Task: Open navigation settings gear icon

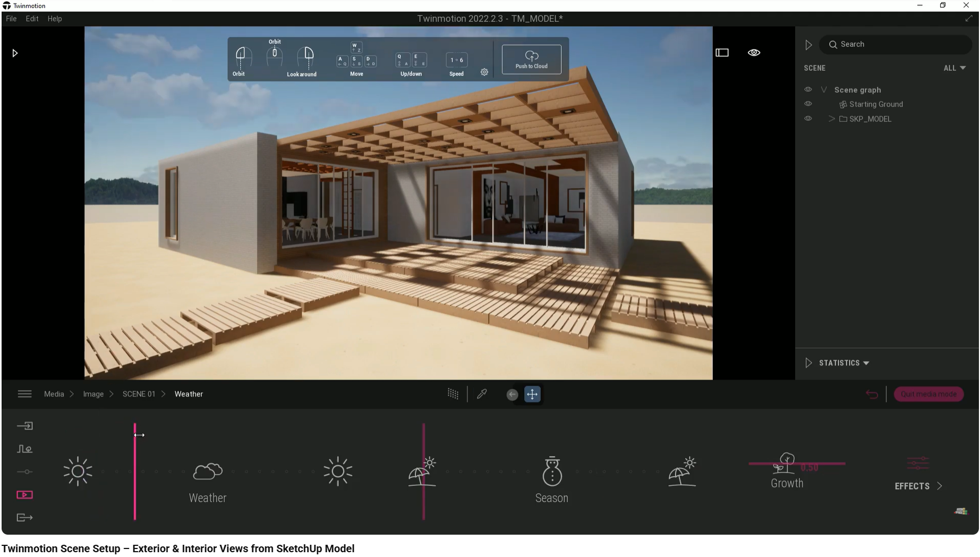Action: click(x=484, y=72)
